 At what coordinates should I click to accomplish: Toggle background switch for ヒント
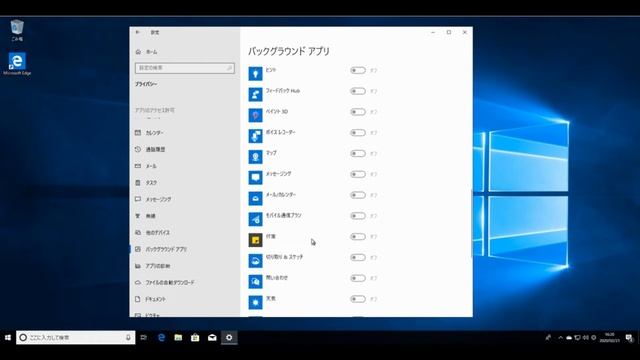358,70
